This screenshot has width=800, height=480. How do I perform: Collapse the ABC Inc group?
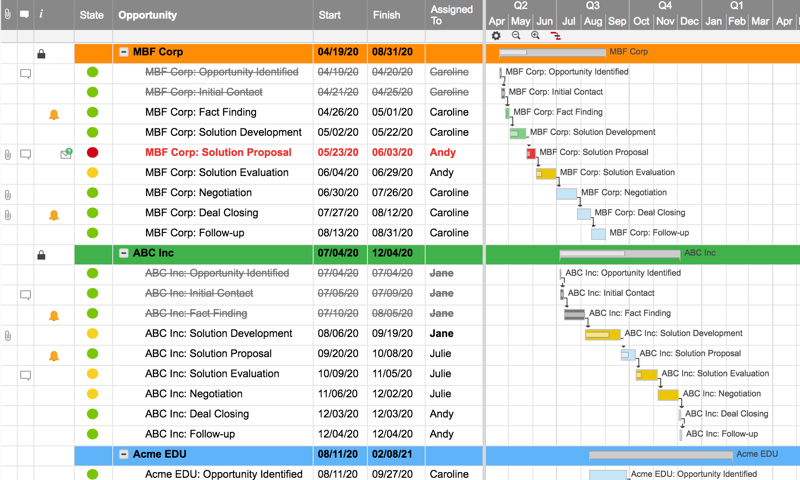point(124,253)
